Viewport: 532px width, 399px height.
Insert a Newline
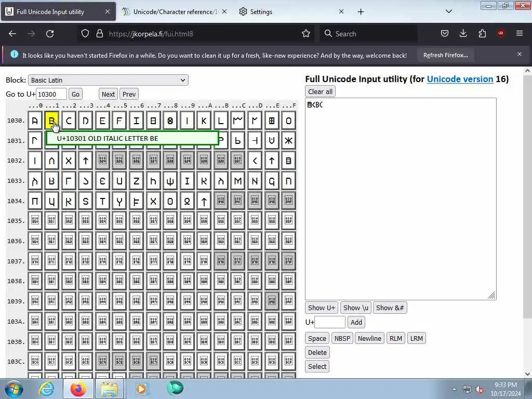(369, 338)
